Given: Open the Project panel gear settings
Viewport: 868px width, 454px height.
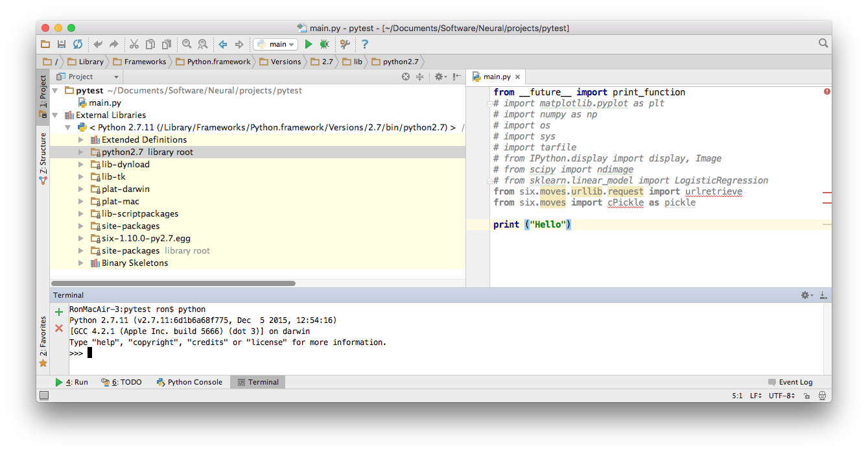Looking at the screenshot, I should (x=440, y=77).
